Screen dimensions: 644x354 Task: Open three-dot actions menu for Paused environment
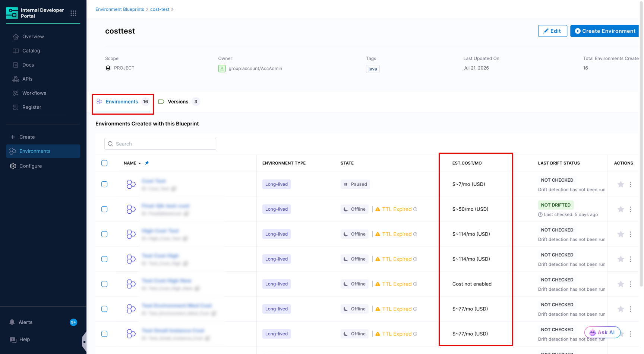pos(631,184)
